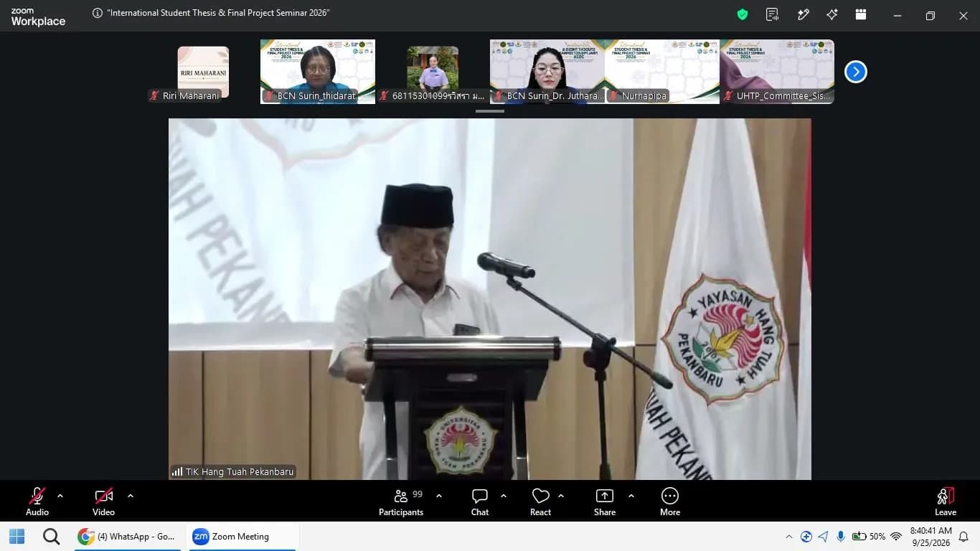Open meeting info icon beside the title

[98, 13]
